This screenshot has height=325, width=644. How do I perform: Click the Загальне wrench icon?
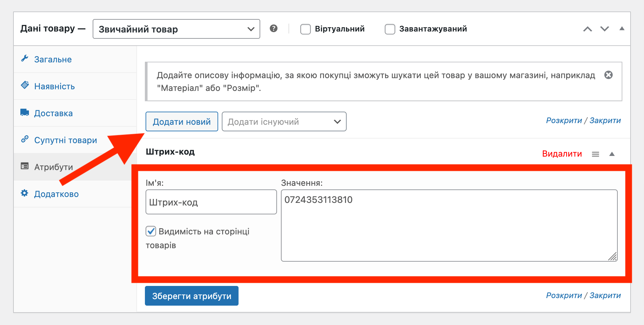point(25,58)
